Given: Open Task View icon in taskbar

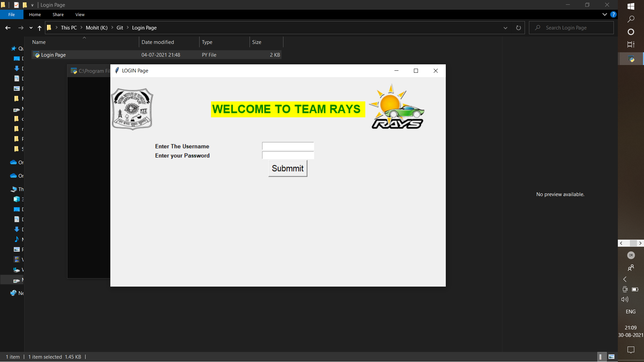Looking at the screenshot, I should tap(631, 45).
